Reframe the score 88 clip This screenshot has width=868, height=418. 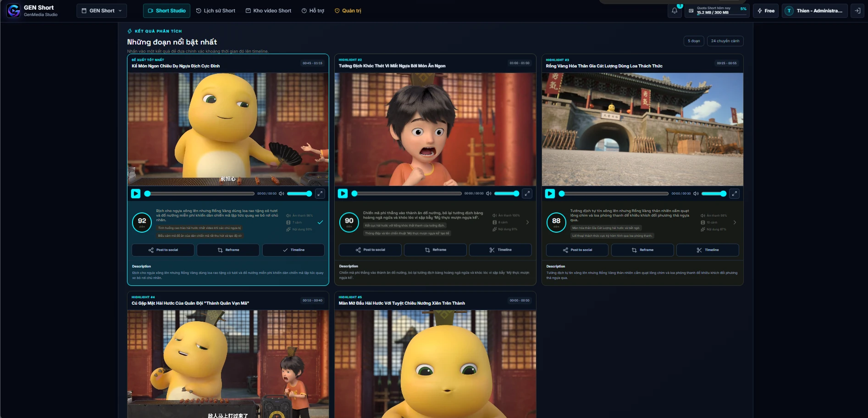coord(642,250)
